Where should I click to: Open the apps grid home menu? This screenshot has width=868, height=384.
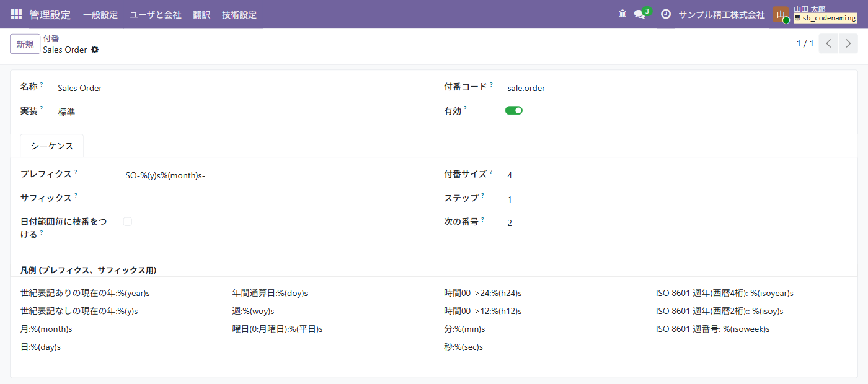[16, 14]
